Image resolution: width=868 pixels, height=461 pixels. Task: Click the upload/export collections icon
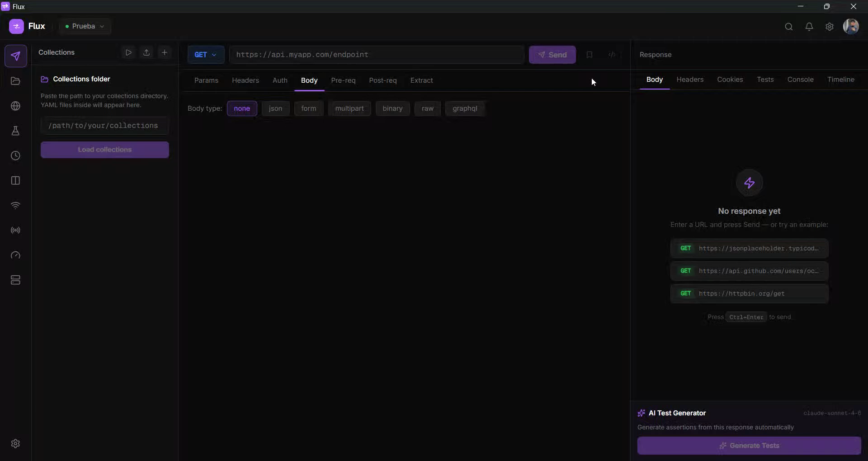coord(146,52)
